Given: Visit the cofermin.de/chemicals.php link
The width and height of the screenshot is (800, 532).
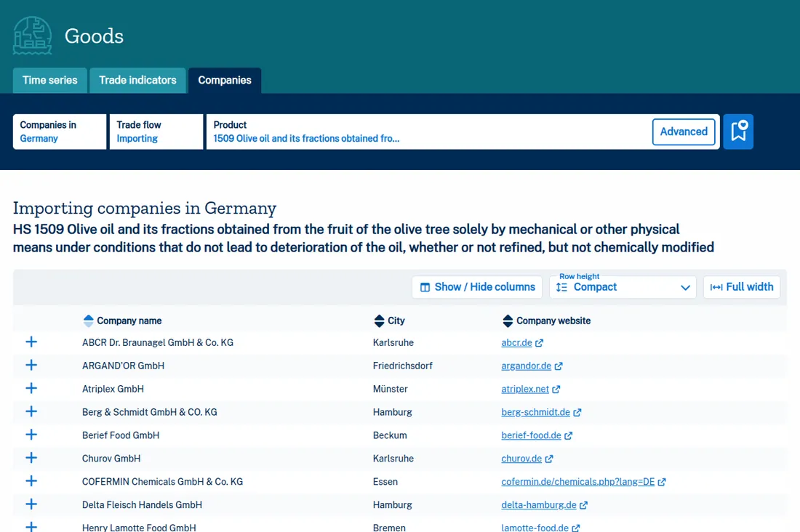Looking at the screenshot, I should [577, 482].
